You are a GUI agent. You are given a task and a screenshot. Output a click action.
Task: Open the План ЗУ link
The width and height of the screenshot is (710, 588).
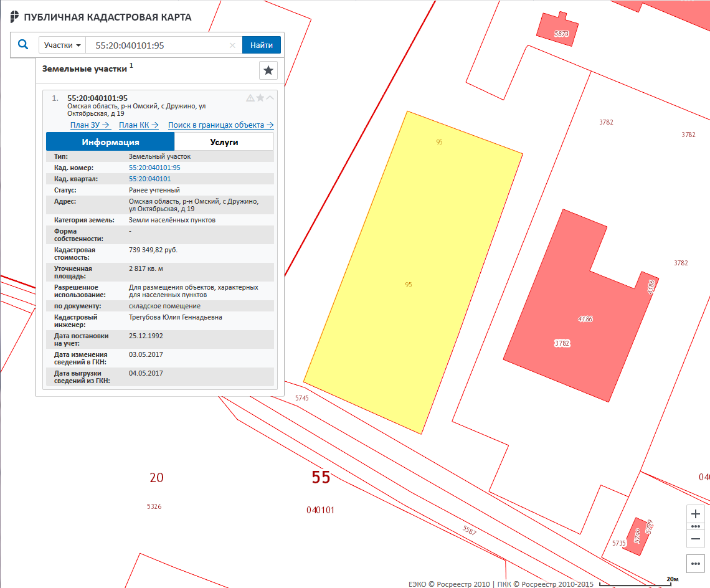click(90, 125)
